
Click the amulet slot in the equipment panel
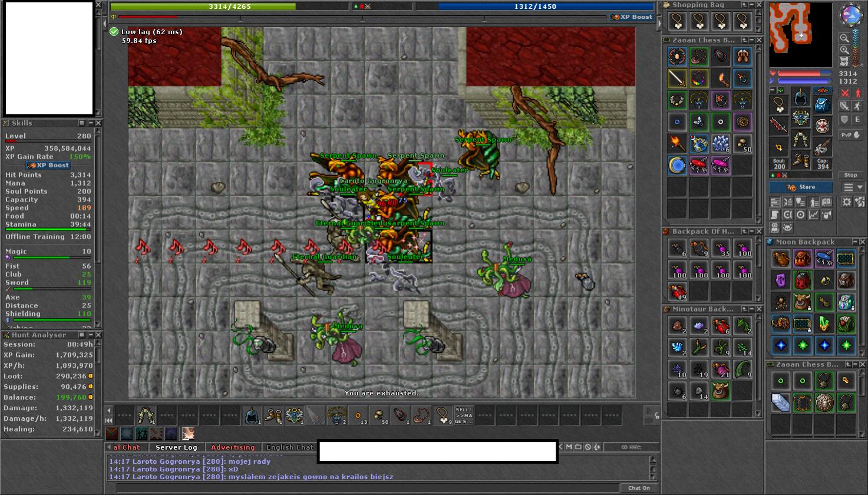click(x=779, y=105)
